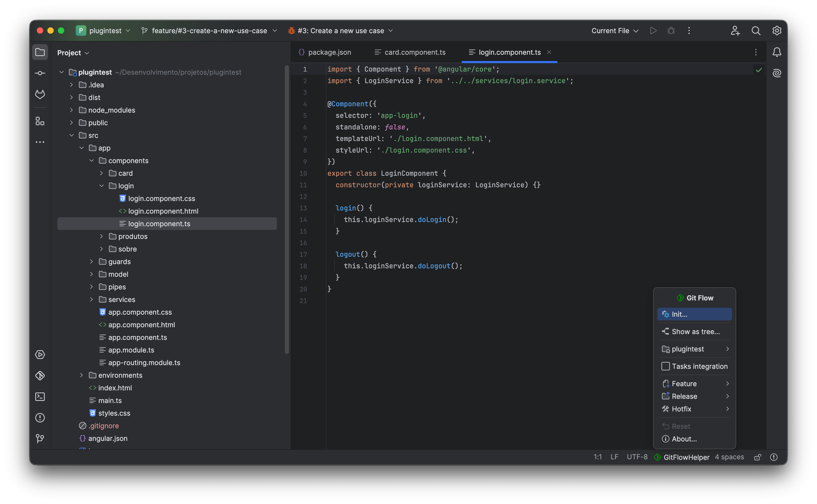817x504 pixels.
Task: Select Show as tree... menu entry
Action: [694, 331]
